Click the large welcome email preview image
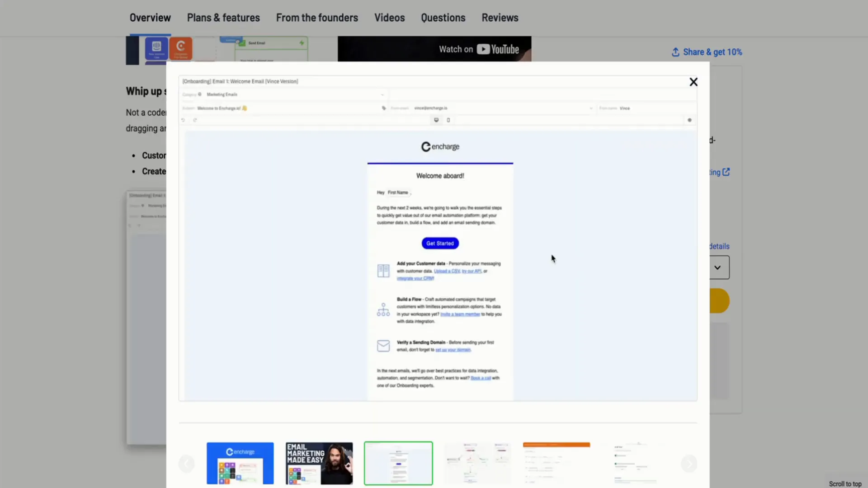This screenshot has height=488, width=868. [438, 238]
